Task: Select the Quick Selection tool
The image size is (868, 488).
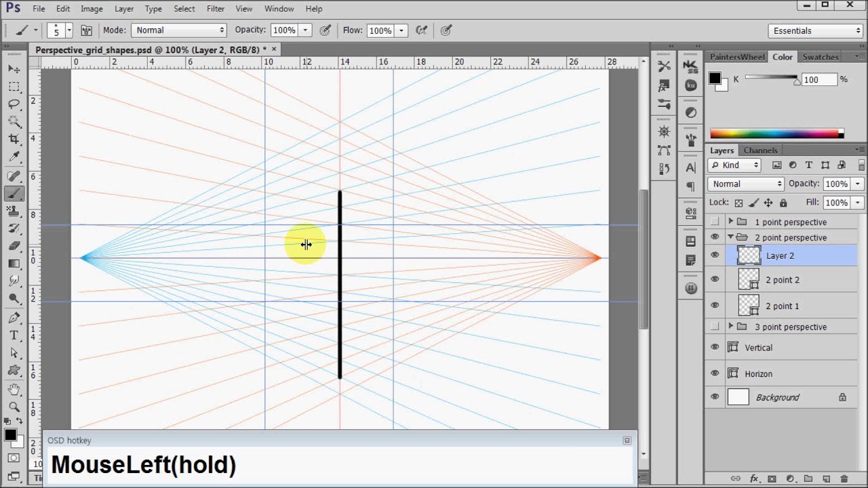Action: point(14,122)
